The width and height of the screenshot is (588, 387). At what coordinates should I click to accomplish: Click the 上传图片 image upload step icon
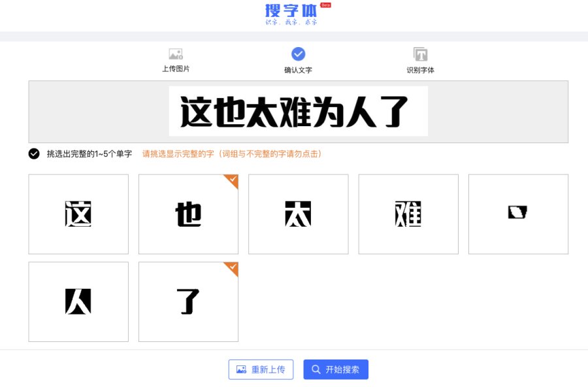(x=175, y=54)
